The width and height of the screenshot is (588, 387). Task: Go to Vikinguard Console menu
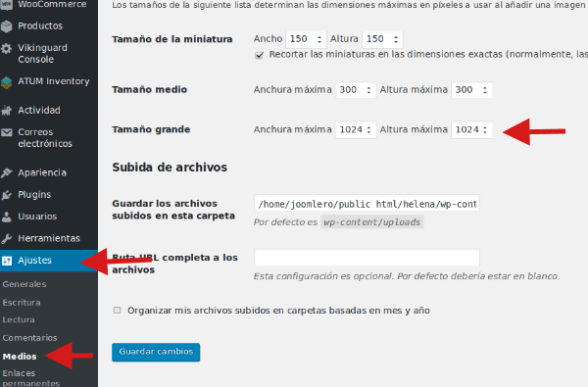point(42,53)
